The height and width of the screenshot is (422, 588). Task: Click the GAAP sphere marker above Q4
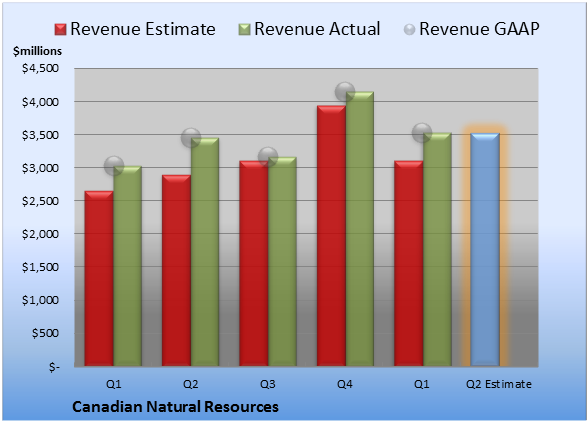[345, 92]
